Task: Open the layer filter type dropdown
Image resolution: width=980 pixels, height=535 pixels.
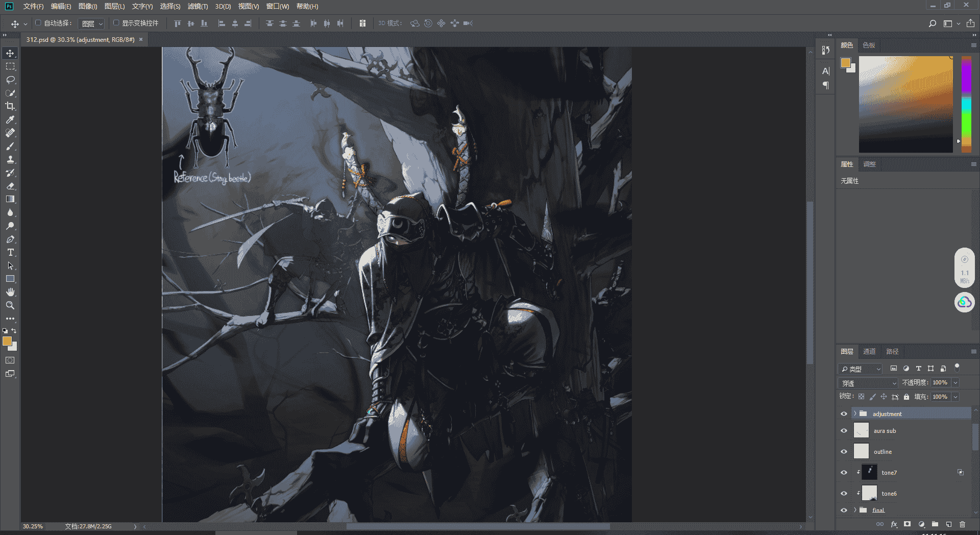Action: pyautogui.click(x=861, y=369)
